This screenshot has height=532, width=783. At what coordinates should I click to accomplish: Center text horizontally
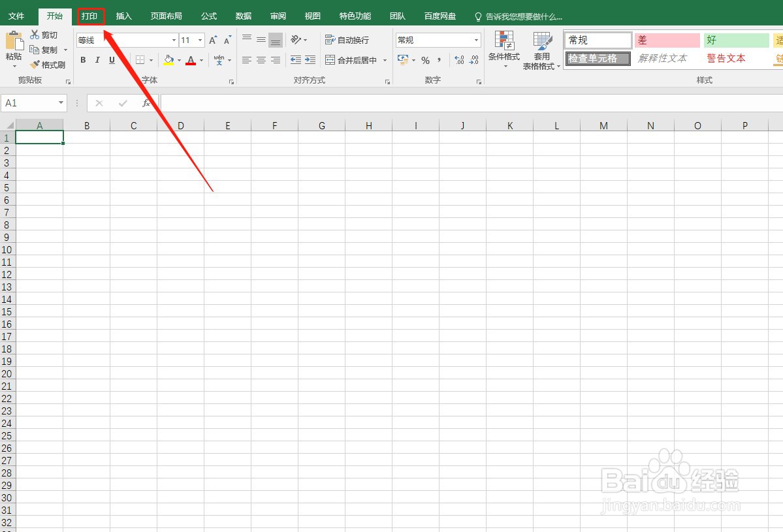[261, 60]
